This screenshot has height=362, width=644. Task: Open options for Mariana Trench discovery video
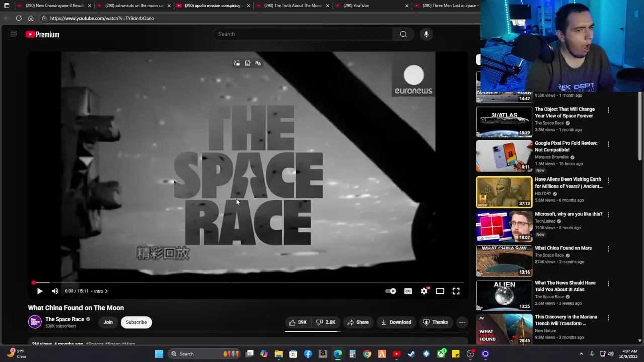[x=608, y=318]
